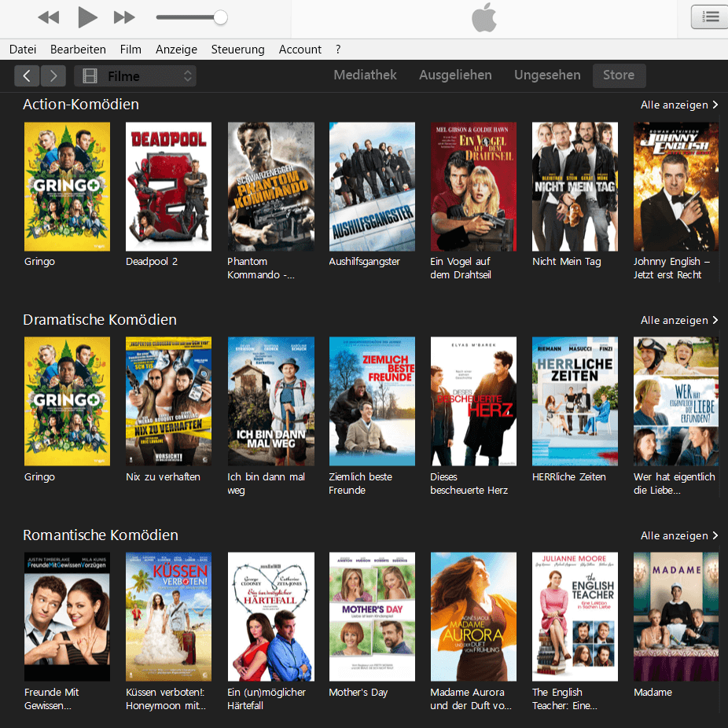Open the Madame poster

[x=676, y=616]
